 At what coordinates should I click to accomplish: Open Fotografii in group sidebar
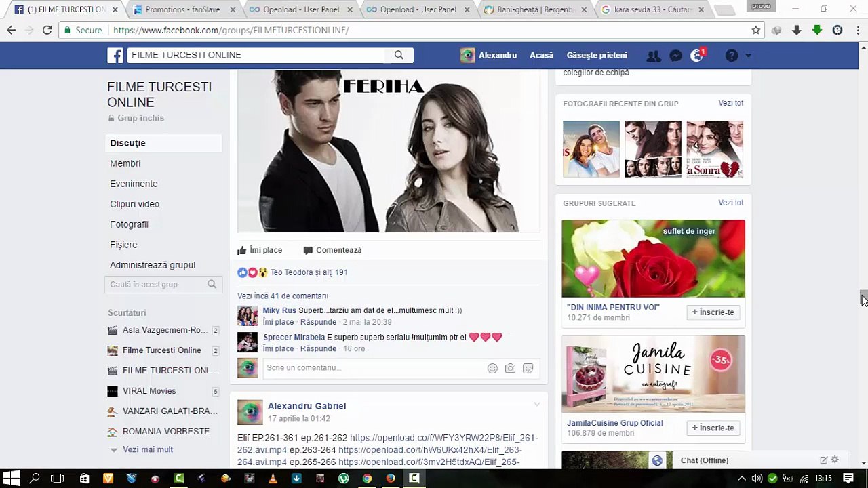tap(129, 224)
